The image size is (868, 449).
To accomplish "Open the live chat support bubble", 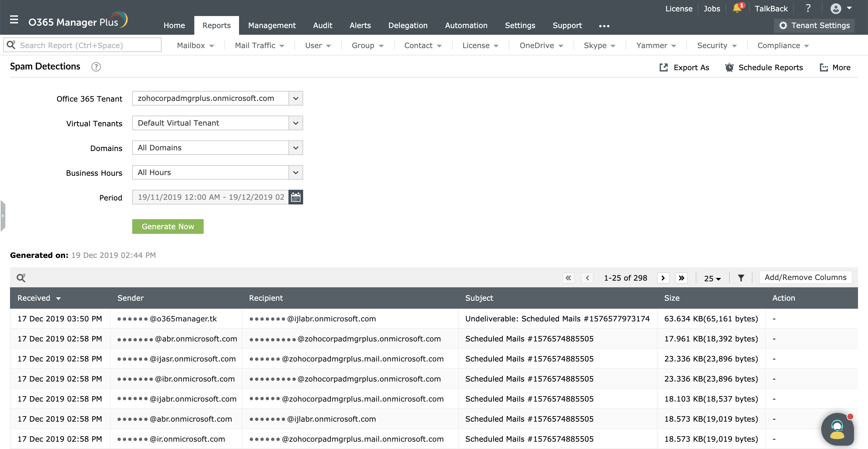I will [x=837, y=429].
